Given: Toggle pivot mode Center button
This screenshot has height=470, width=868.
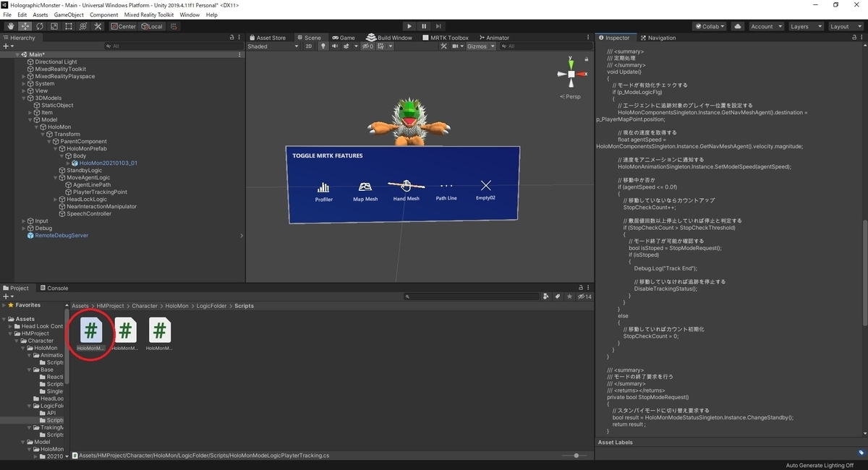Looking at the screenshot, I should pyautogui.click(x=123, y=27).
